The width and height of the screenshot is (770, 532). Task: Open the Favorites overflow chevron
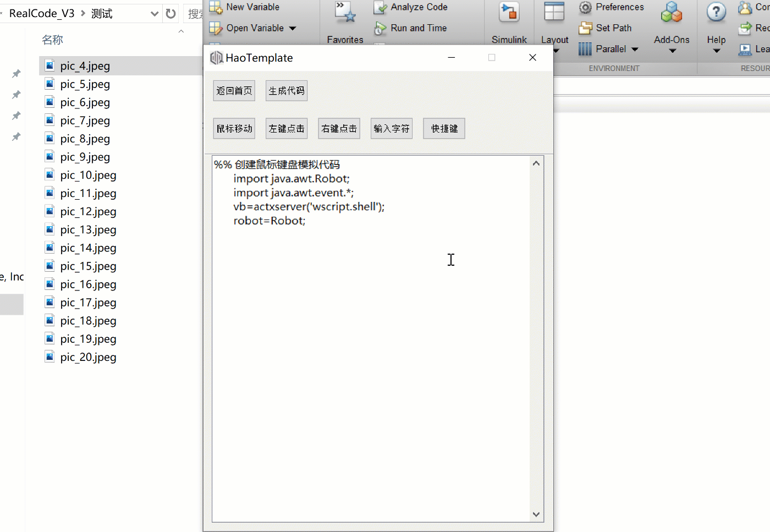click(342, 6)
